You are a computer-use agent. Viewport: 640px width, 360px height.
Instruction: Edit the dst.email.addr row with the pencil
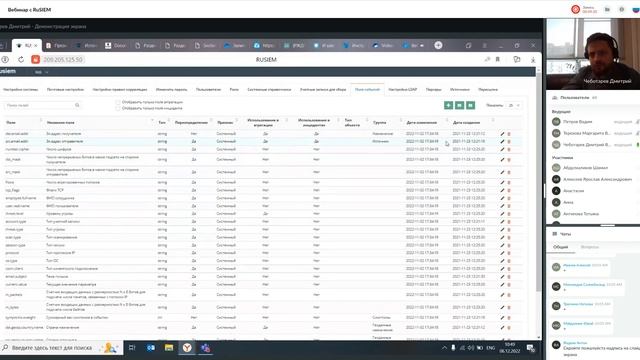502,133
